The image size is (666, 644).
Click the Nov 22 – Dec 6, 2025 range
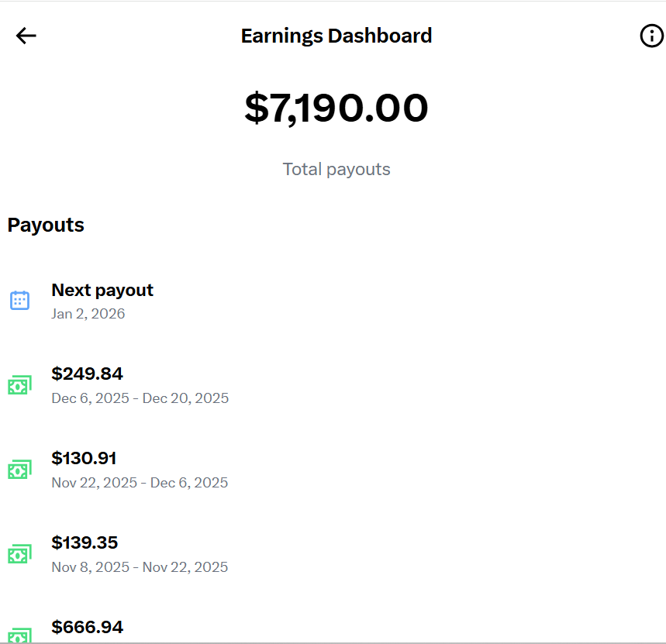pyautogui.click(x=140, y=483)
